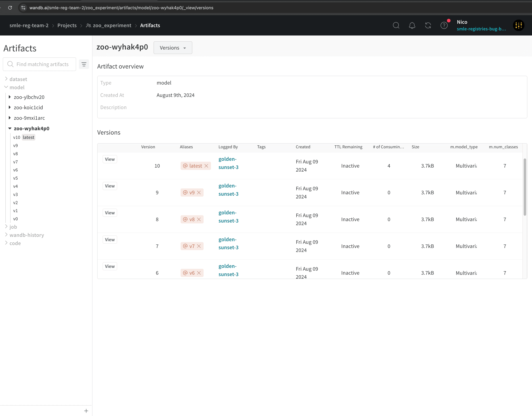Click the Artifacts breadcrumb
Screen dimensions: 532x416
pos(150,25)
